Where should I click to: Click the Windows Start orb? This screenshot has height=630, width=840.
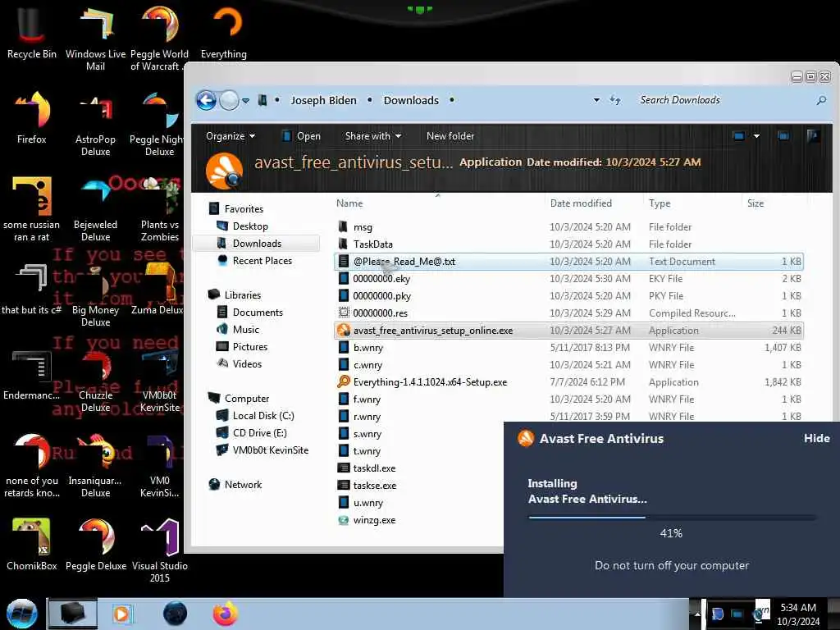coord(22,614)
